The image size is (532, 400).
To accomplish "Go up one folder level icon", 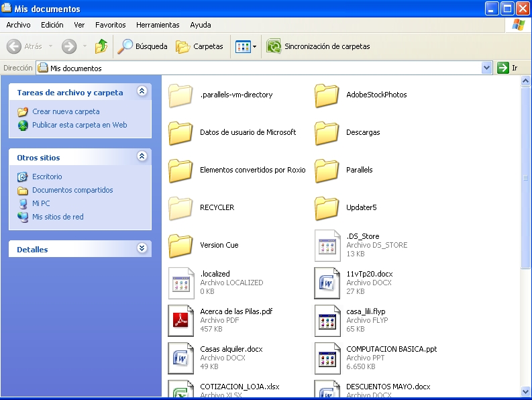I will coord(101,46).
